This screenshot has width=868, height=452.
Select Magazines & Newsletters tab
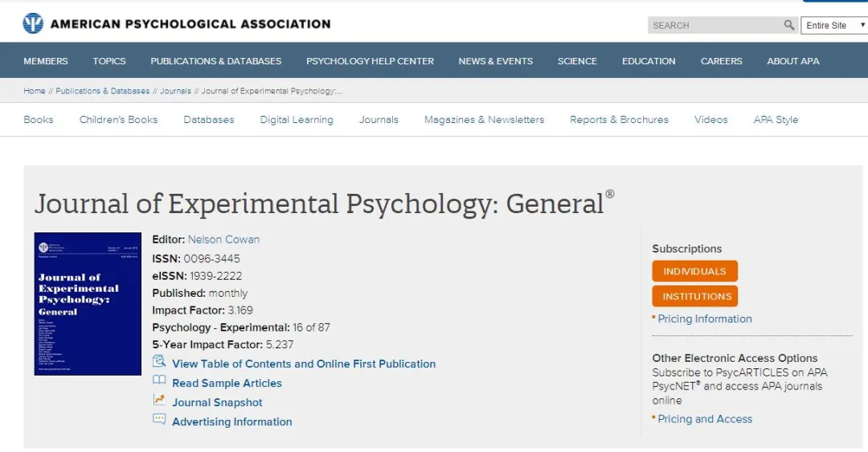pos(484,120)
